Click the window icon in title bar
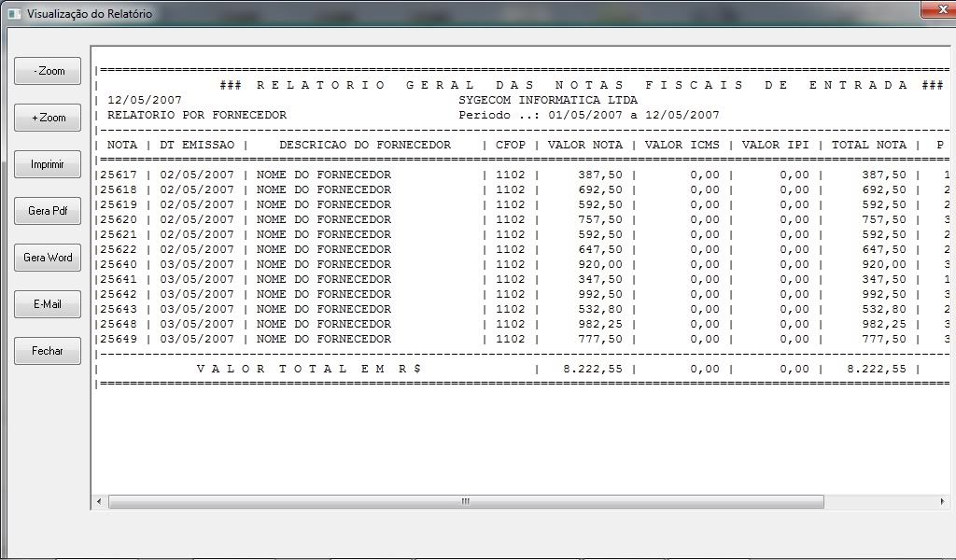The height and width of the screenshot is (560, 956). [13, 14]
